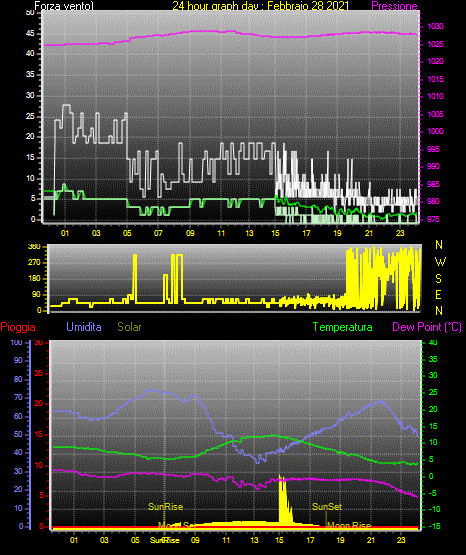Click the Solar legend label
Image resolution: width=466 pixels, height=555 pixels.
pyautogui.click(x=130, y=327)
